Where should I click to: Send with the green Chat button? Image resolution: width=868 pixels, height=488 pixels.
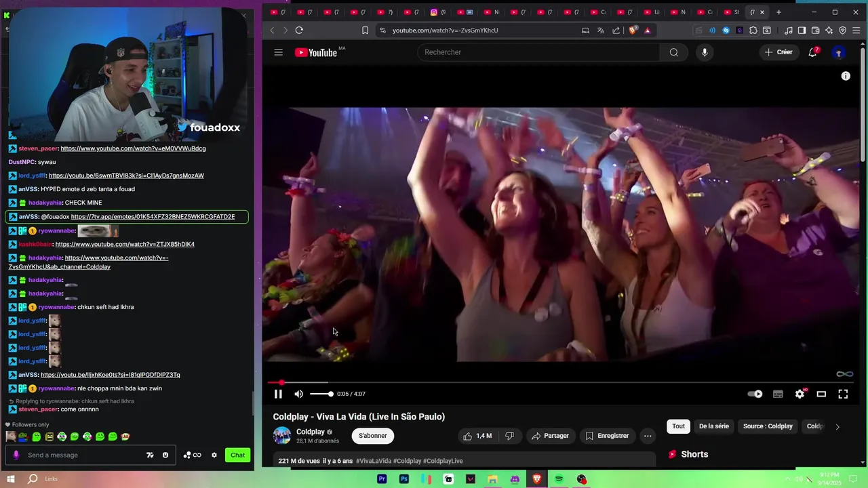237,455
